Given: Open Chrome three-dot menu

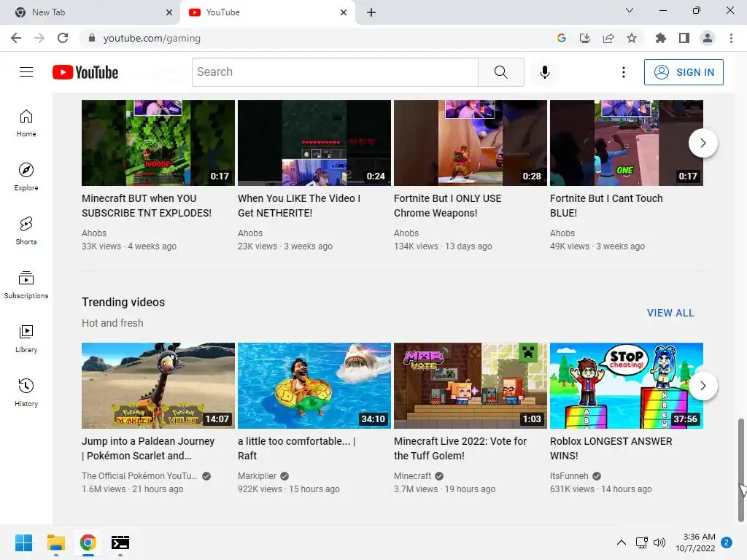Looking at the screenshot, I should [731, 38].
